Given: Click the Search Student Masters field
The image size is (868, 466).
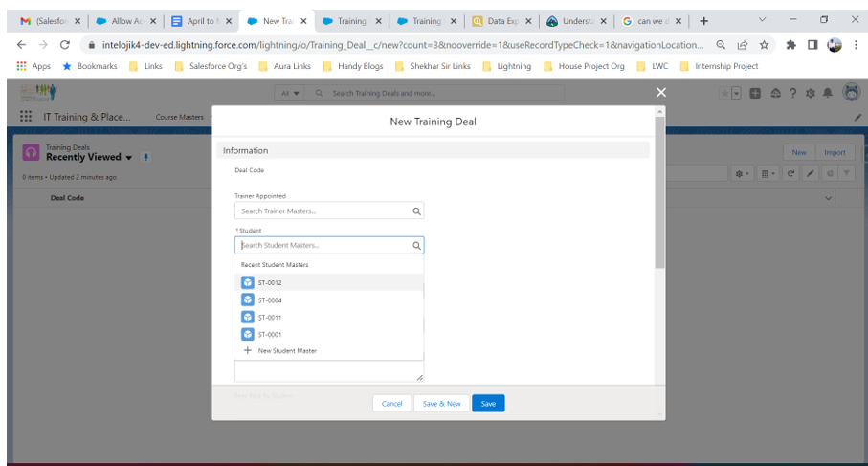Looking at the screenshot, I should pos(323,246).
